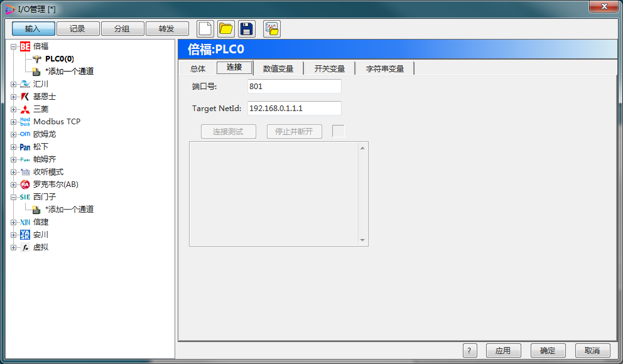This screenshot has width=623, height=364.
Task: Toggle the box beside 停止并断开
Action: pyautogui.click(x=338, y=131)
